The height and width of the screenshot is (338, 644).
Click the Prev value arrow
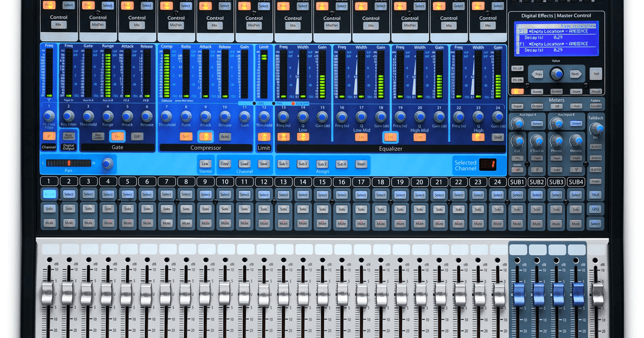pos(539,74)
